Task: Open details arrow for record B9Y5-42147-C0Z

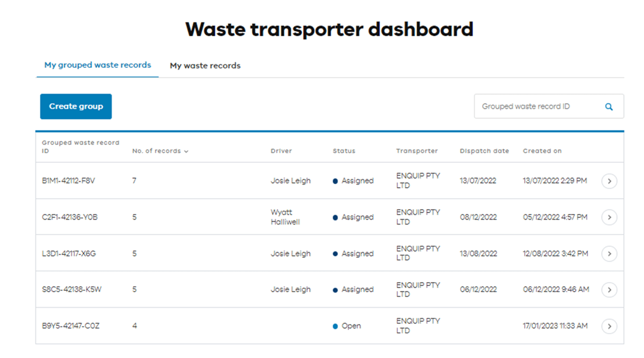Action: point(609,326)
